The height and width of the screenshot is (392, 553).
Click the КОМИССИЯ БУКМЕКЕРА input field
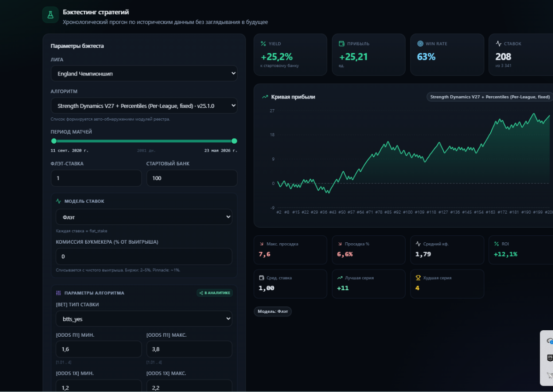click(144, 257)
